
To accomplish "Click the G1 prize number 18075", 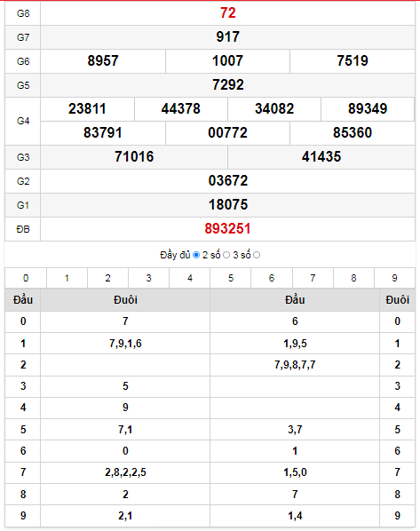I will coord(228,205).
